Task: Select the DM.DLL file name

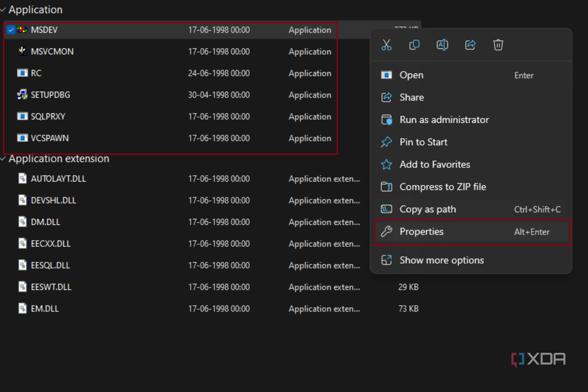Action: pyautogui.click(x=45, y=222)
